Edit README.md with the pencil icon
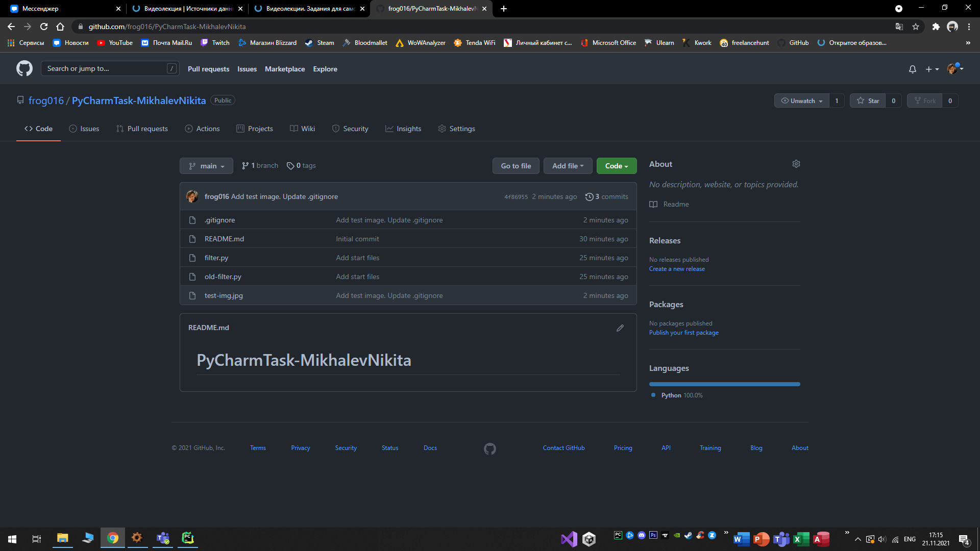This screenshot has height=551, width=980. [x=620, y=328]
